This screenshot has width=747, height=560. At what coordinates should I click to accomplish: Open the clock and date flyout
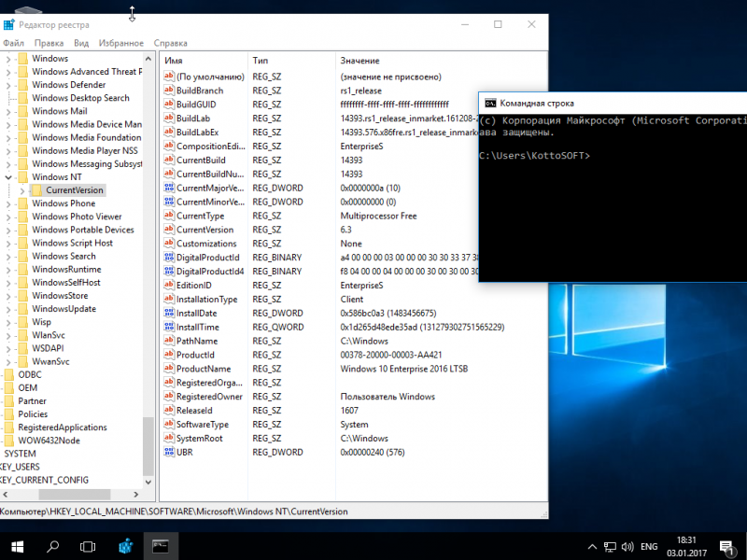click(686, 547)
